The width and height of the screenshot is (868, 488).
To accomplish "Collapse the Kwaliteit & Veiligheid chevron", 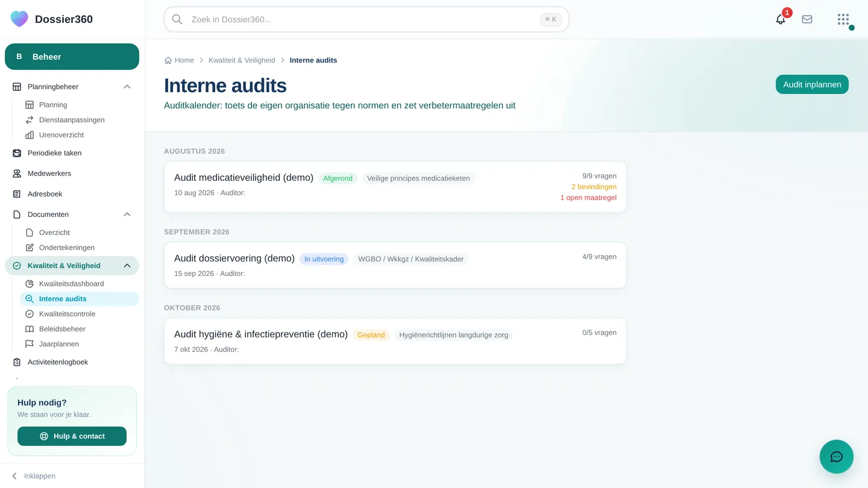I will pyautogui.click(x=127, y=266).
